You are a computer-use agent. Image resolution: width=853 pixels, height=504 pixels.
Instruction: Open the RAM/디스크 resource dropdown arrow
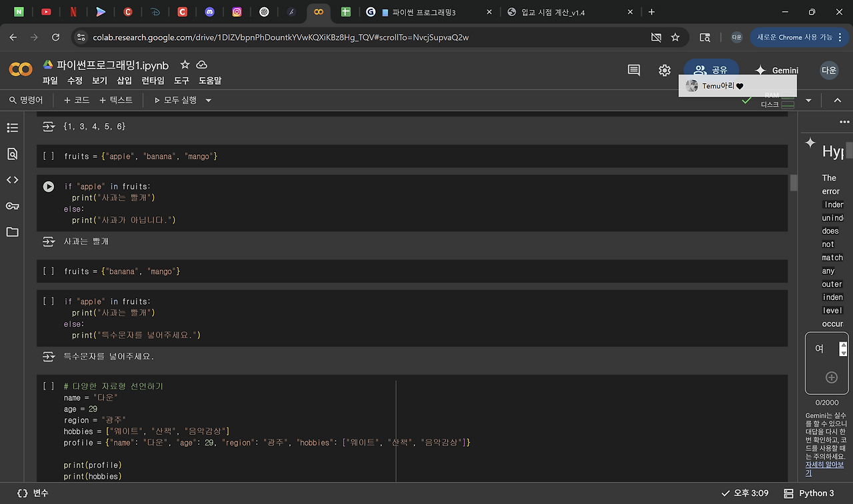808,101
